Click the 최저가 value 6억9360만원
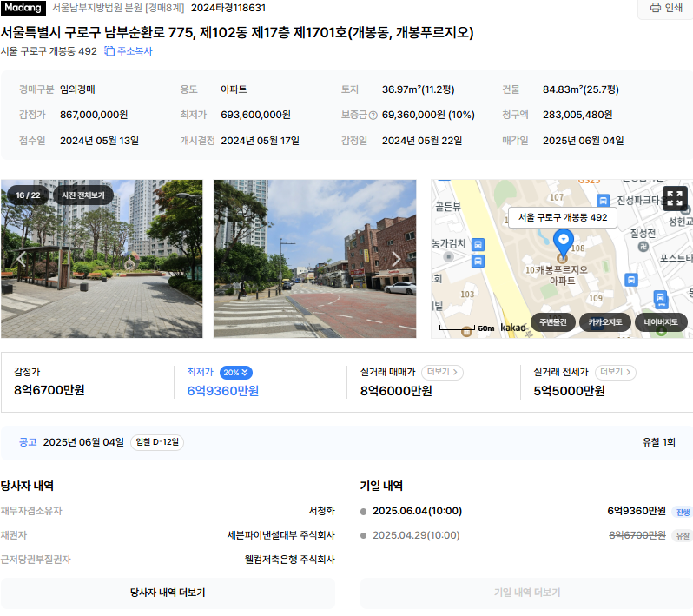The image size is (693, 616). [x=222, y=391]
